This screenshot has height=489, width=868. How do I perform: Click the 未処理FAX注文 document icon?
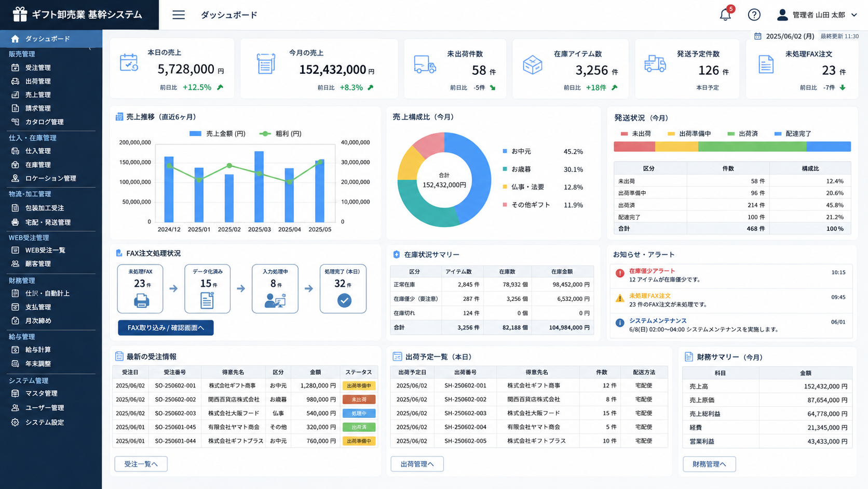pos(766,64)
